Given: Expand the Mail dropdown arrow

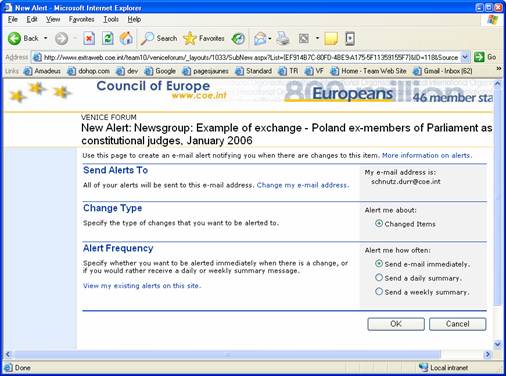Looking at the screenshot, I should point(270,39).
